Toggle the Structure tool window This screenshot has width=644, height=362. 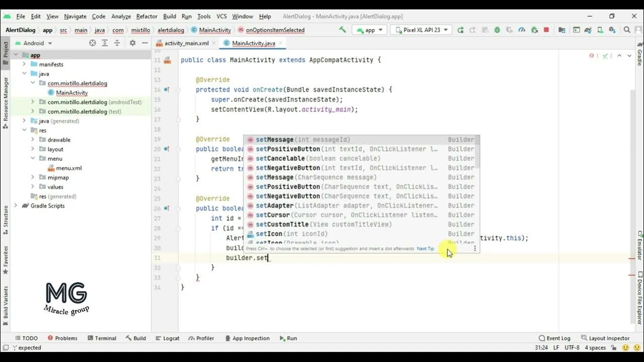6,220
